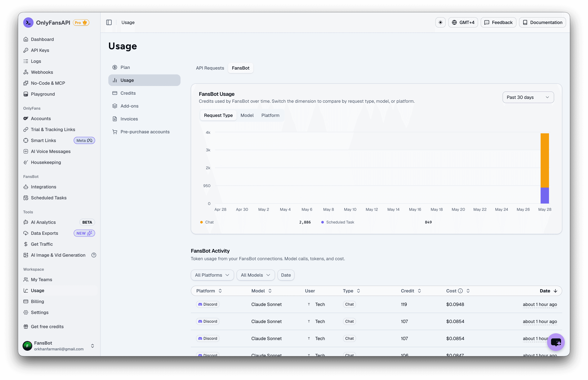
Task: Click the AI Voice Messages icon
Action: [x=26, y=151]
